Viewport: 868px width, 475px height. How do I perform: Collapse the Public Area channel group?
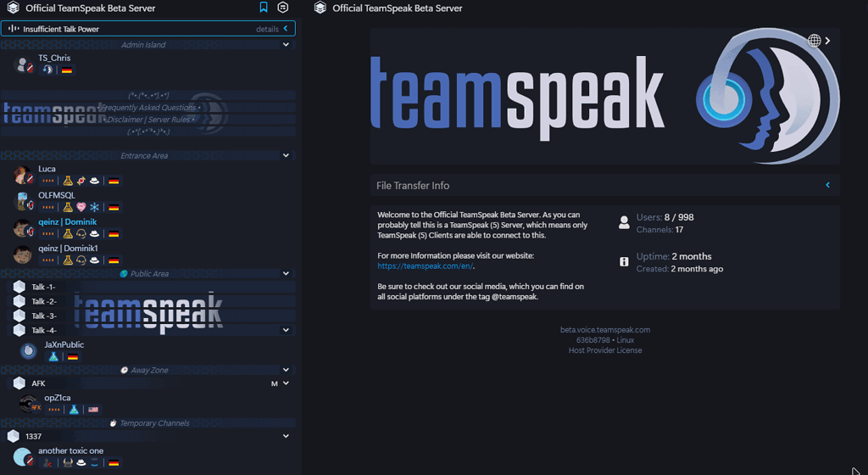click(286, 274)
